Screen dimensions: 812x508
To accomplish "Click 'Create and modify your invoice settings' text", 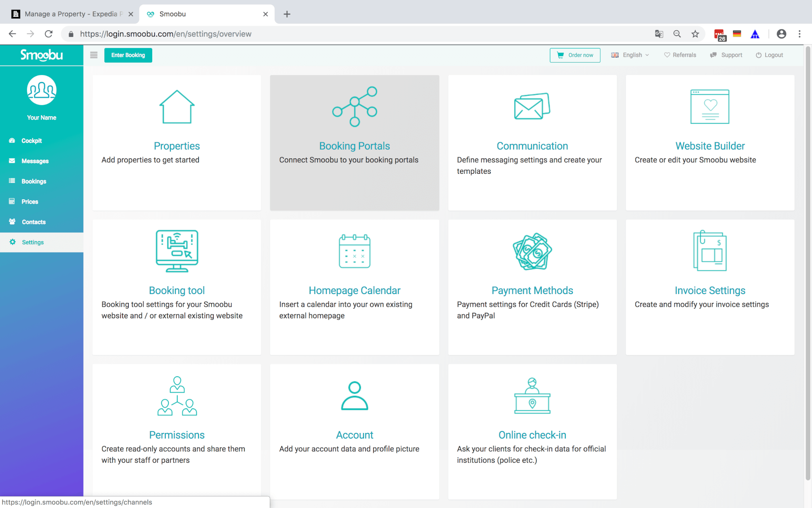I will (x=701, y=304).
